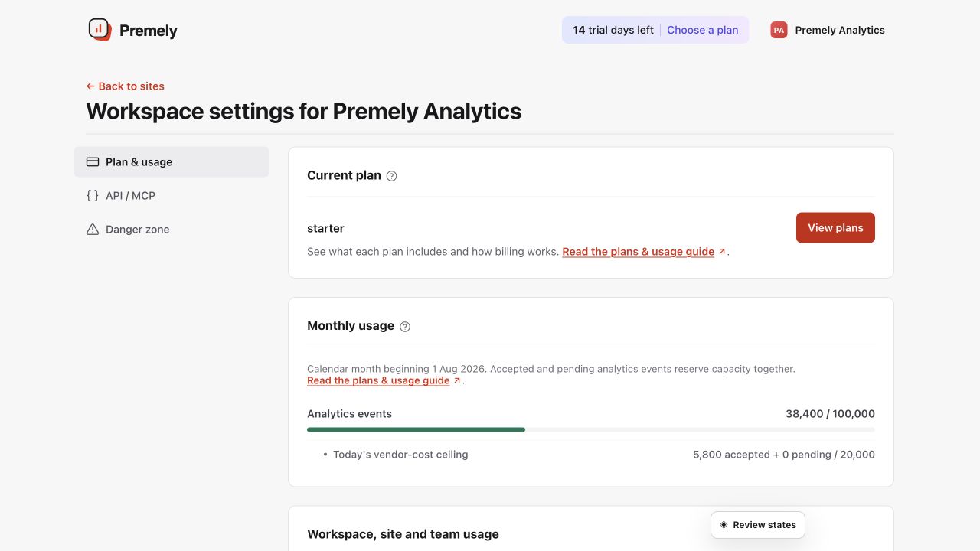Open plans & usage guide under Monthly usage
Viewport: 980px width, 551px height.
coord(378,380)
